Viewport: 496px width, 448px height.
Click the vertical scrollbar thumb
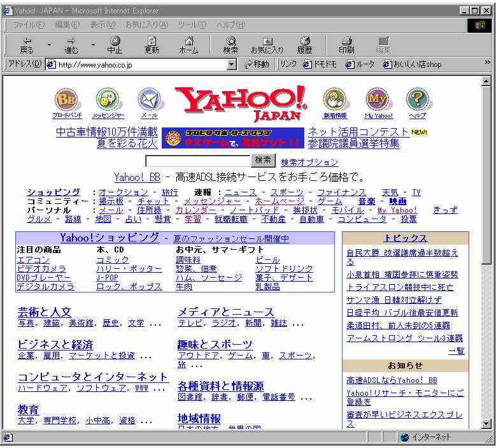[x=486, y=175]
